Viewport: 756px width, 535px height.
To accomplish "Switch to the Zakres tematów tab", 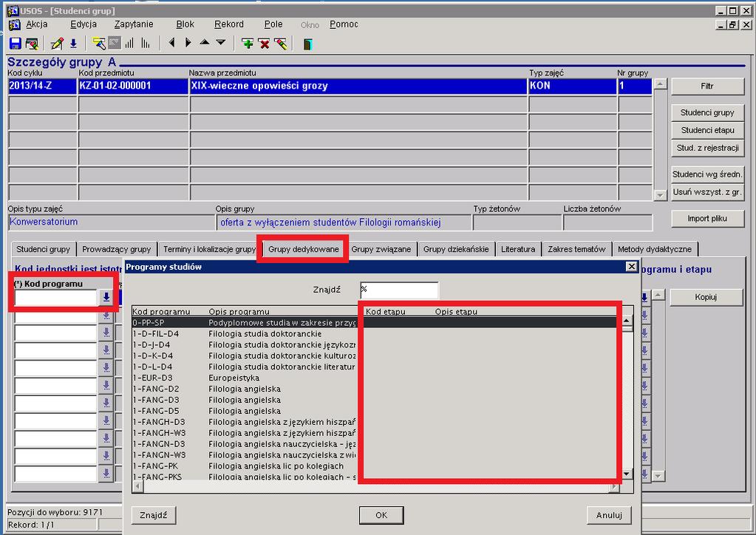I will (576, 249).
